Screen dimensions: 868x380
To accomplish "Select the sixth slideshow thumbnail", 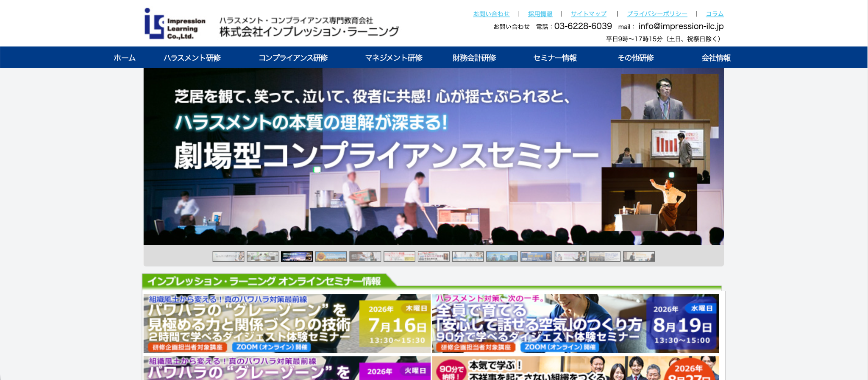I will (399, 257).
